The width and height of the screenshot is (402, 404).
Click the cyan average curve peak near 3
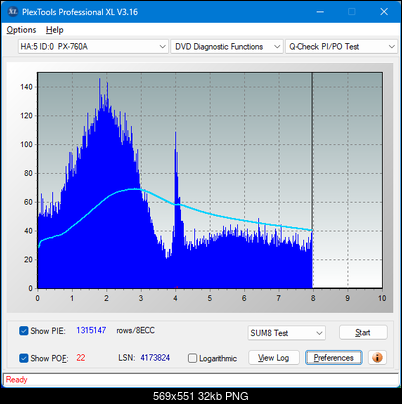tap(135, 189)
